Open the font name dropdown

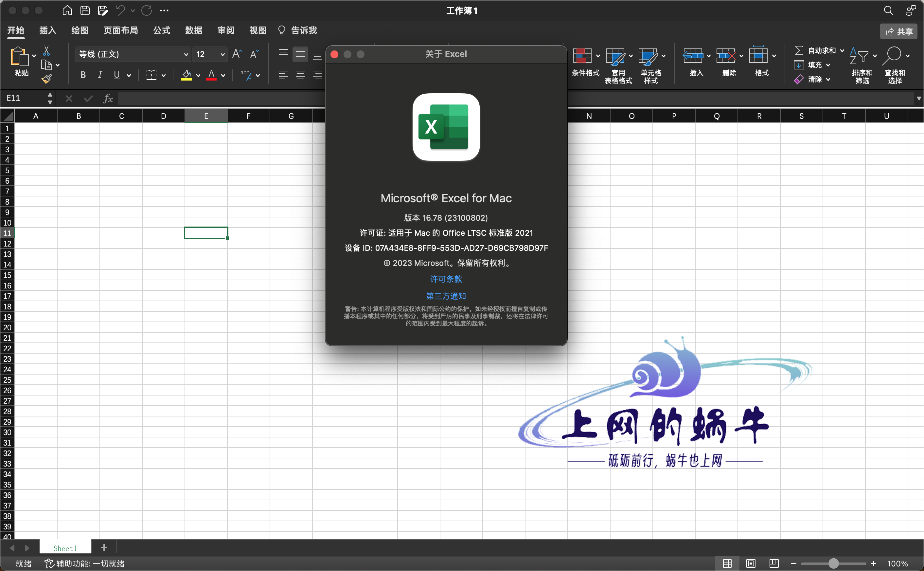pyautogui.click(x=186, y=54)
